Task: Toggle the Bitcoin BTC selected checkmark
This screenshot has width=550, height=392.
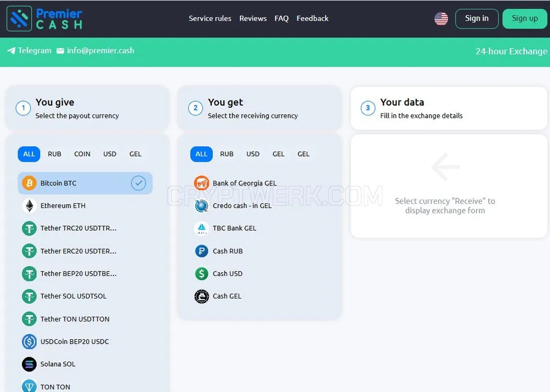Action: point(139,183)
